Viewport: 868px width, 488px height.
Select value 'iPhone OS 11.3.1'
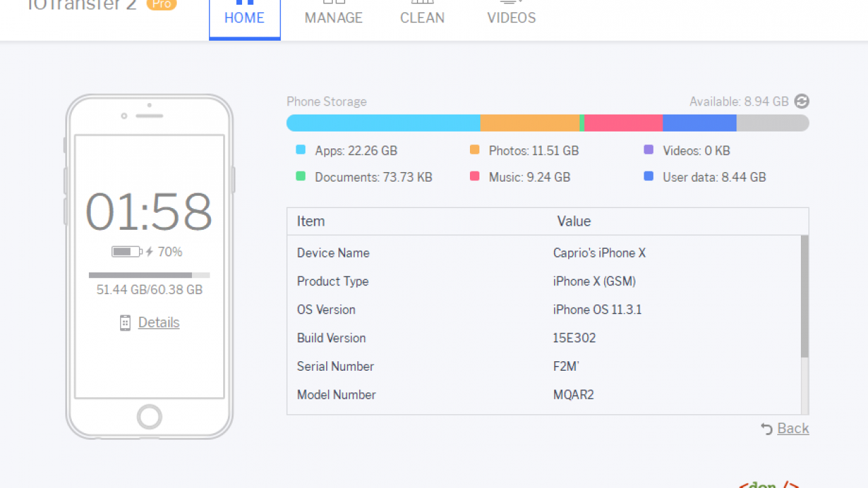(597, 310)
